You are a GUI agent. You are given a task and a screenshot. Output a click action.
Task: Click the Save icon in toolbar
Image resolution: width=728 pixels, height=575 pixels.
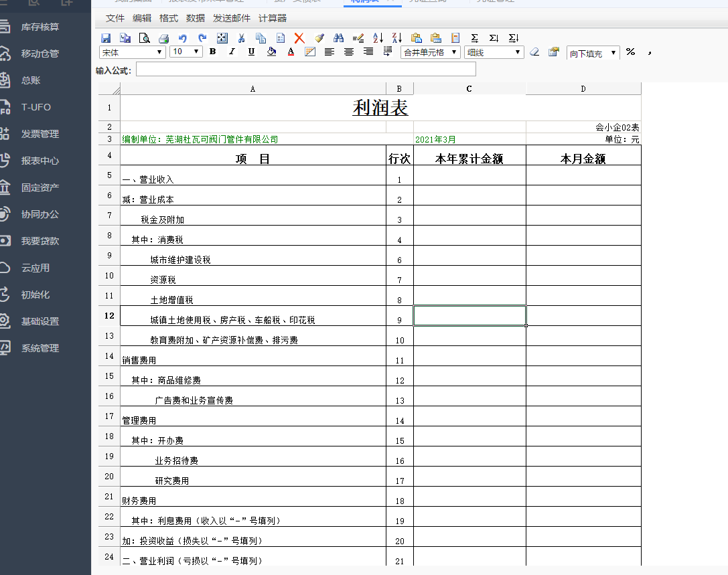point(106,38)
